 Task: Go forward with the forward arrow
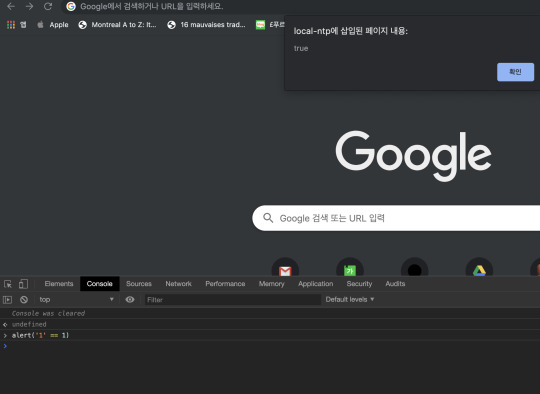point(29,6)
